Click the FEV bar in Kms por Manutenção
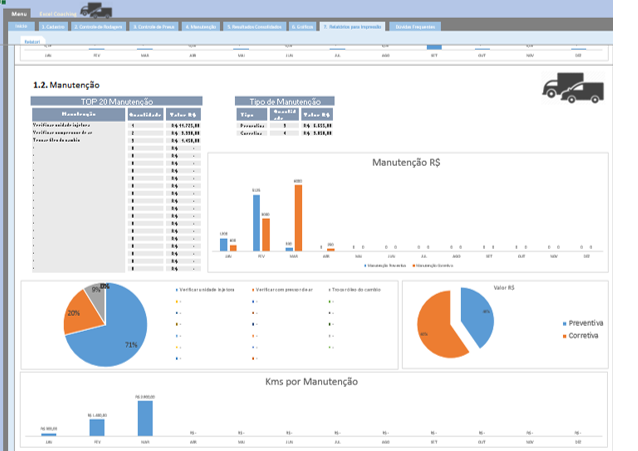This screenshot has width=638, height=451. (x=97, y=427)
